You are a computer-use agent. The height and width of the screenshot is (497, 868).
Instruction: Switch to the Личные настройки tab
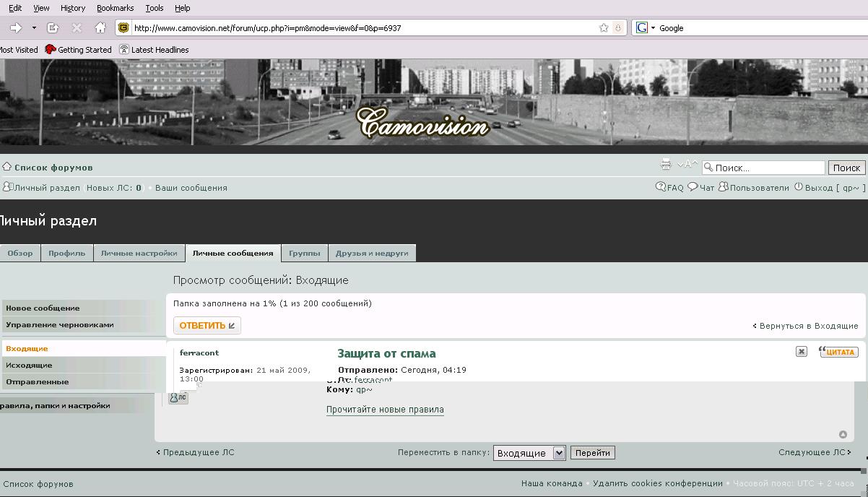[139, 253]
